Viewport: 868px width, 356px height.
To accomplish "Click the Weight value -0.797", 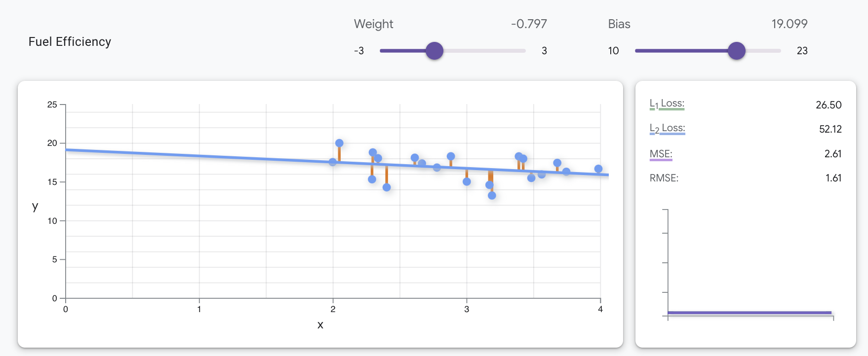I will [529, 24].
